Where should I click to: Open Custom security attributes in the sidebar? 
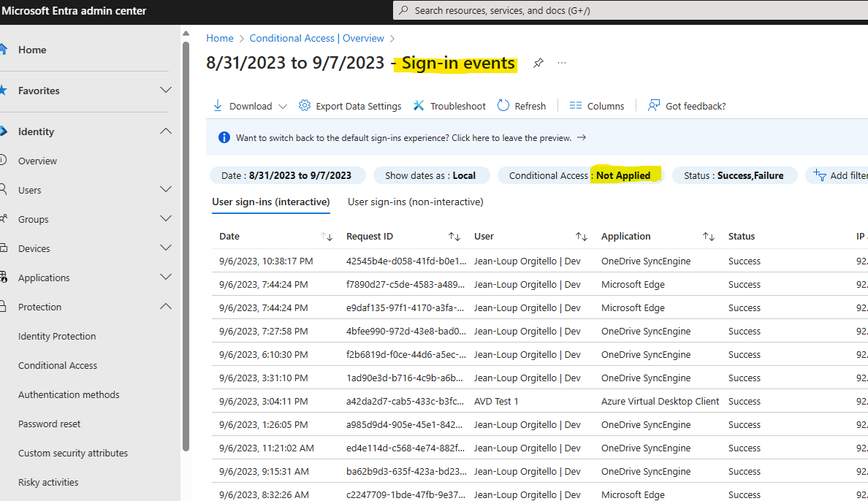[x=73, y=453]
